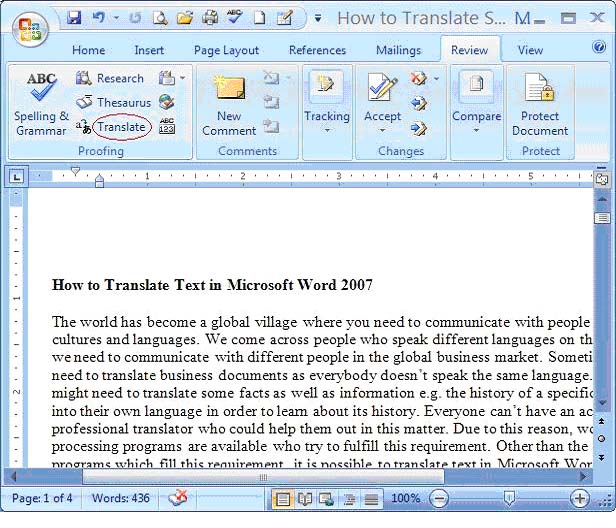
Task: Switch to Draft view
Action: [371, 499]
